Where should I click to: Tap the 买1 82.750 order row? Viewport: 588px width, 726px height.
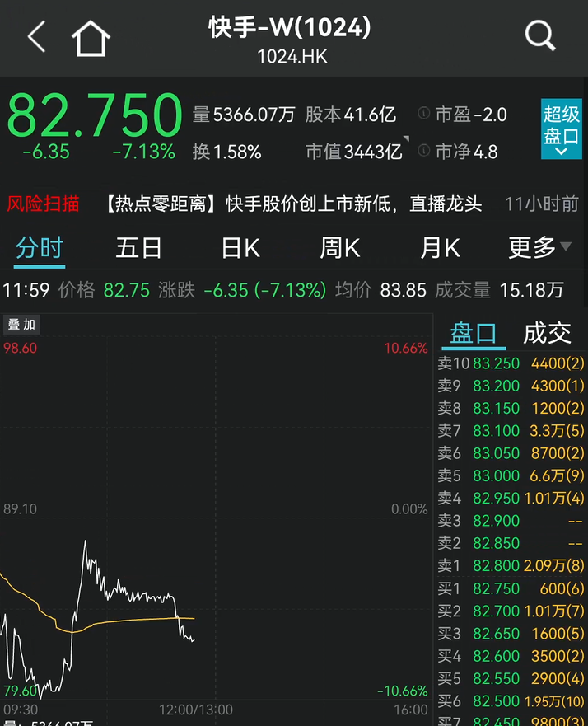click(x=511, y=588)
